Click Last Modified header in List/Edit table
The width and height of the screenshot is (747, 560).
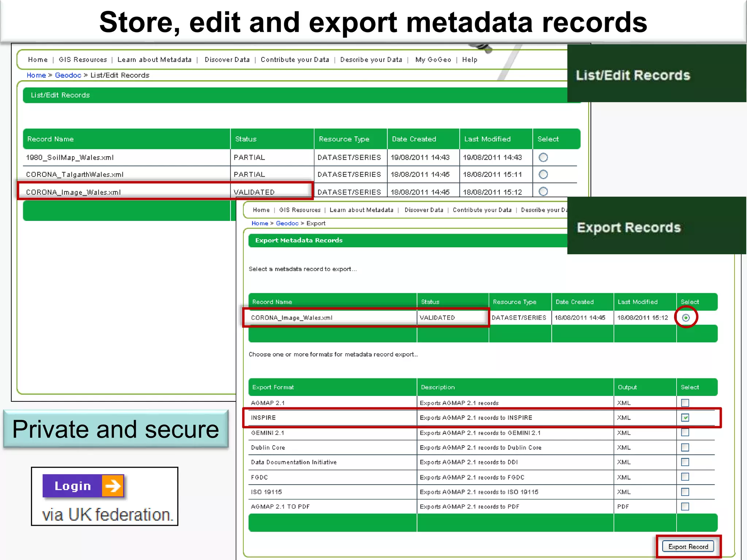487,139
